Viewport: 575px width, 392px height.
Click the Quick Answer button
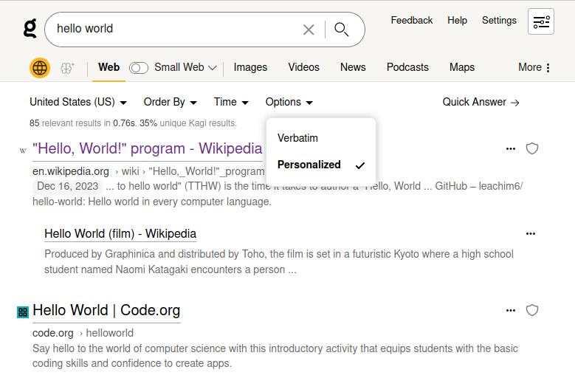(481, 102)
